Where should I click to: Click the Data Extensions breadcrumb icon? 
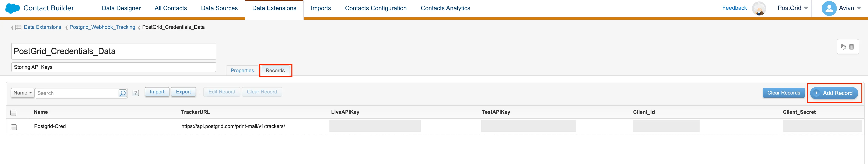click(x=18, y=27)
